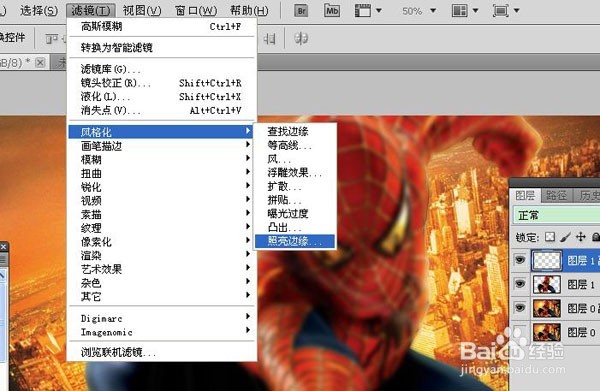Switch to the 路径 panel tab
This screenshot has width=600, height=391.
[556, 196]
